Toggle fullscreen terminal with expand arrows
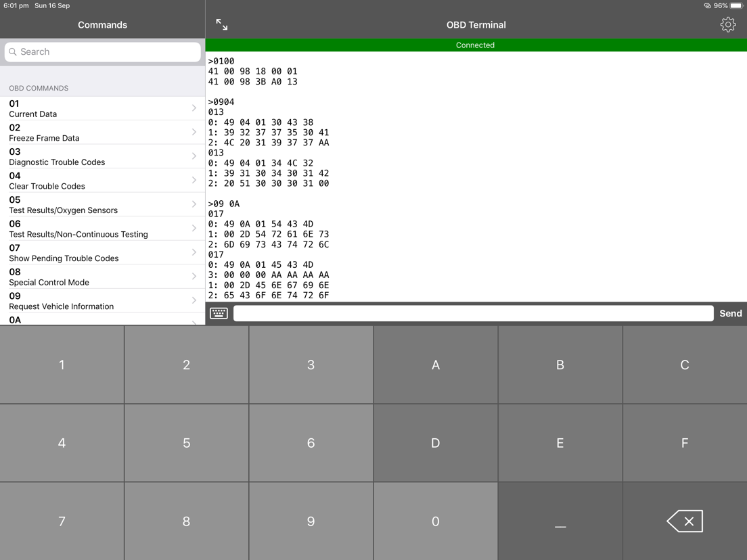747x560 pixels. 221,25
